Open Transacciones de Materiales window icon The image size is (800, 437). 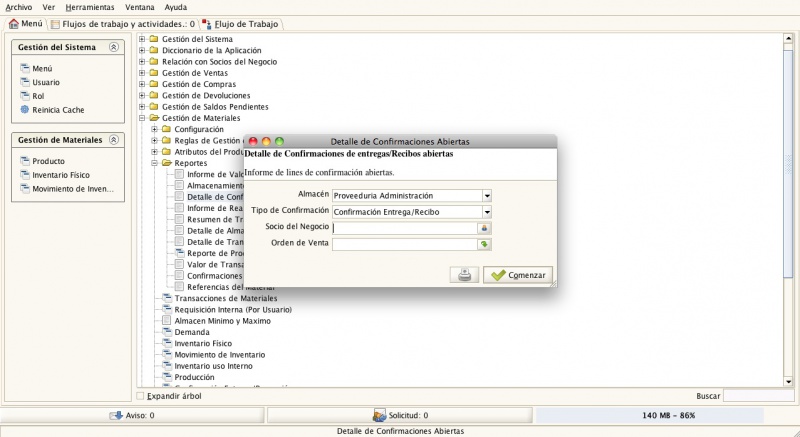click(x=166, y=298)
